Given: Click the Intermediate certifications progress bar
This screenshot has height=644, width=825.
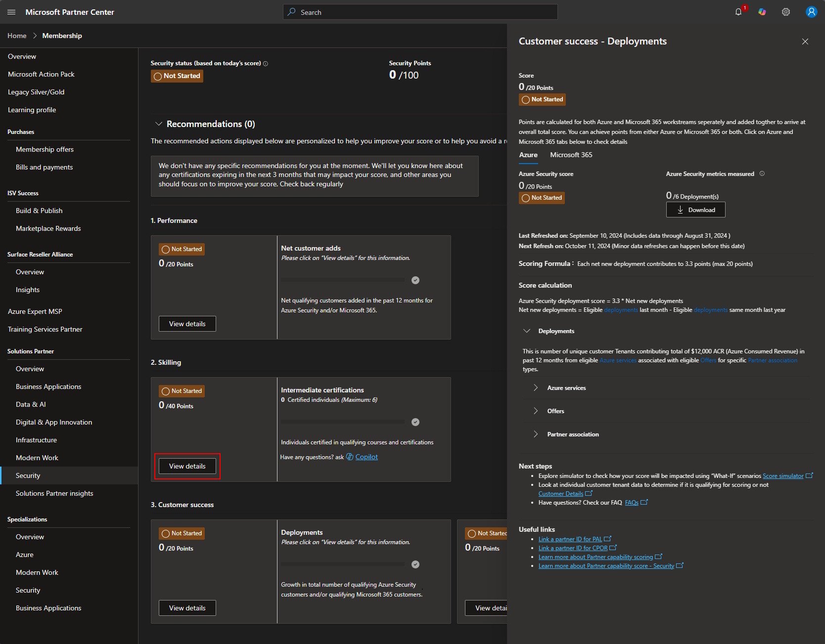Looking at the screenshot, I should tap(343, 422).
